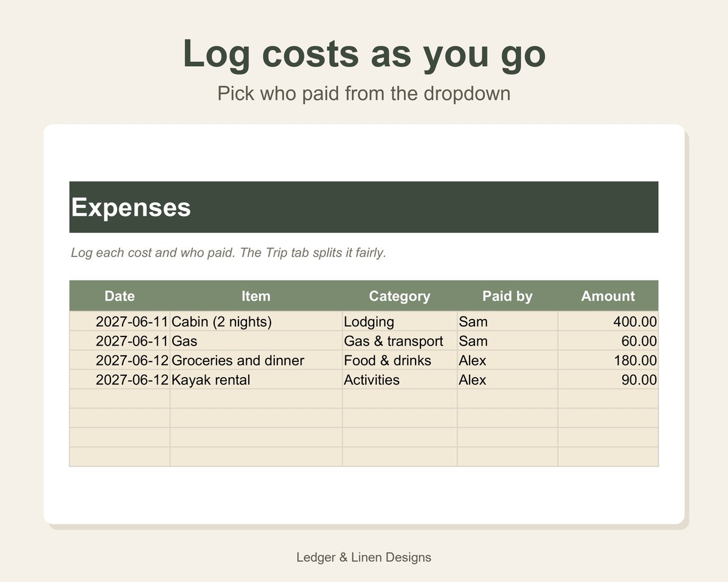Click the Food & drinks category cell

400,360
